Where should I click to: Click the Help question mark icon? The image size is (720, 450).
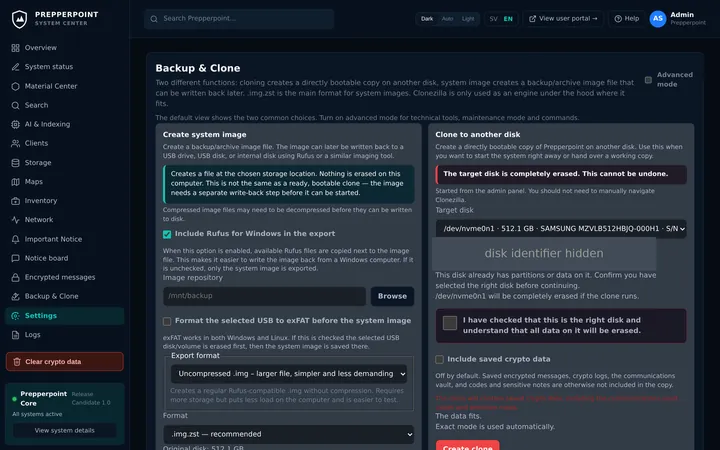(x=618, y=19)
